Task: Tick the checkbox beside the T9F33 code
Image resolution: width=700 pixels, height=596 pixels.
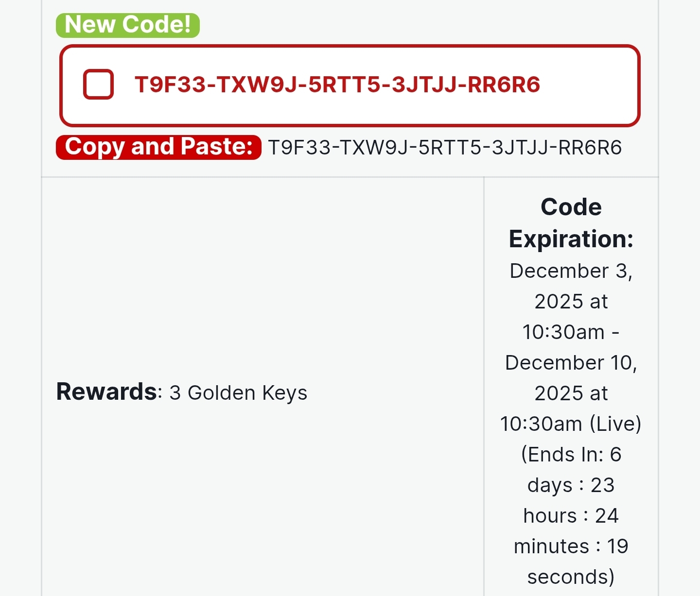Action: [98, 85]
